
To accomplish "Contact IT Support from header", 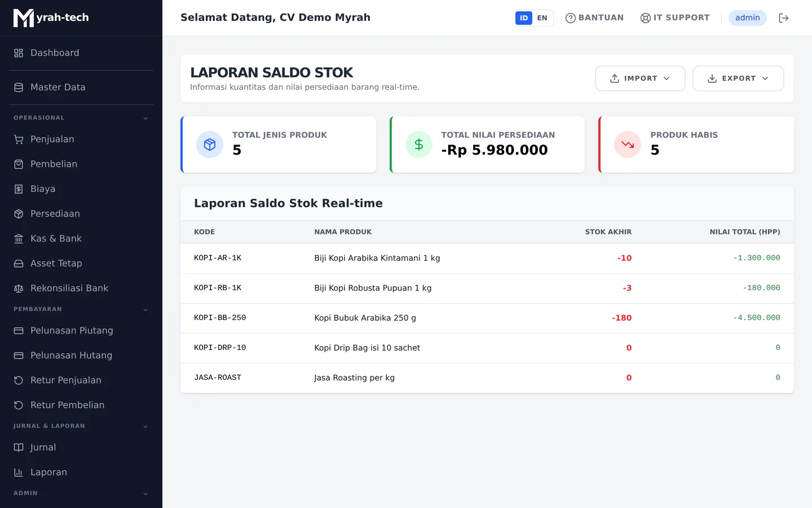I will 675,18.
